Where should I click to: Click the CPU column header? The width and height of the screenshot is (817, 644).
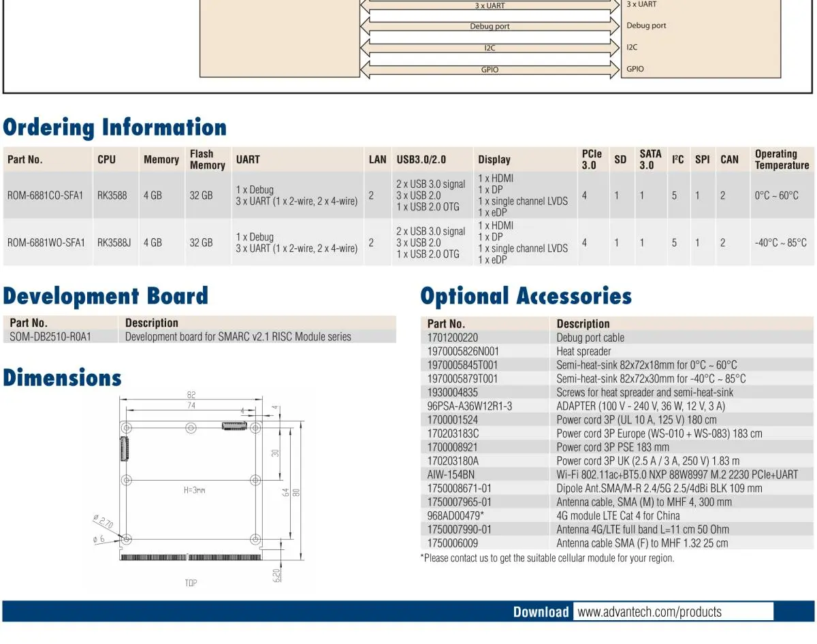tap(107, 159)
